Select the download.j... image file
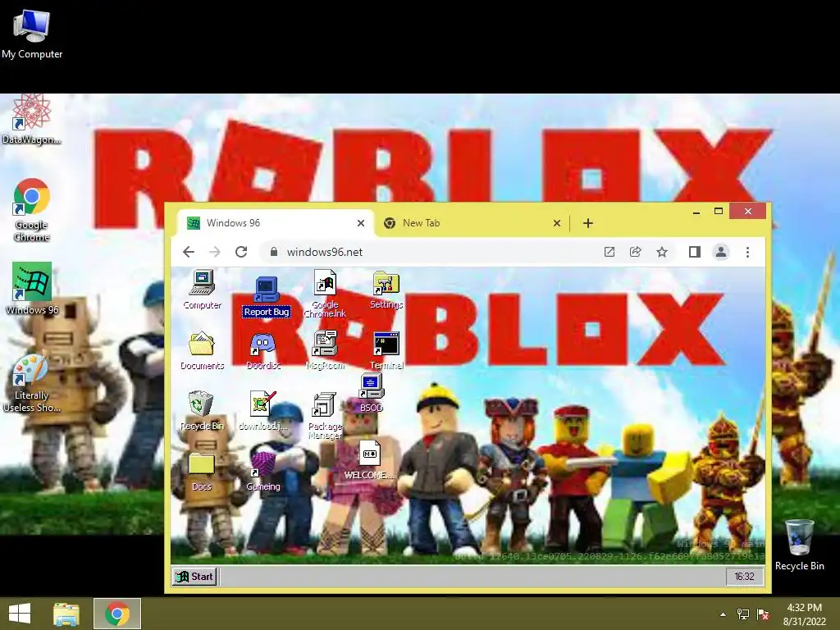Viewport: 840px width, 630px height. click(263, 411)
